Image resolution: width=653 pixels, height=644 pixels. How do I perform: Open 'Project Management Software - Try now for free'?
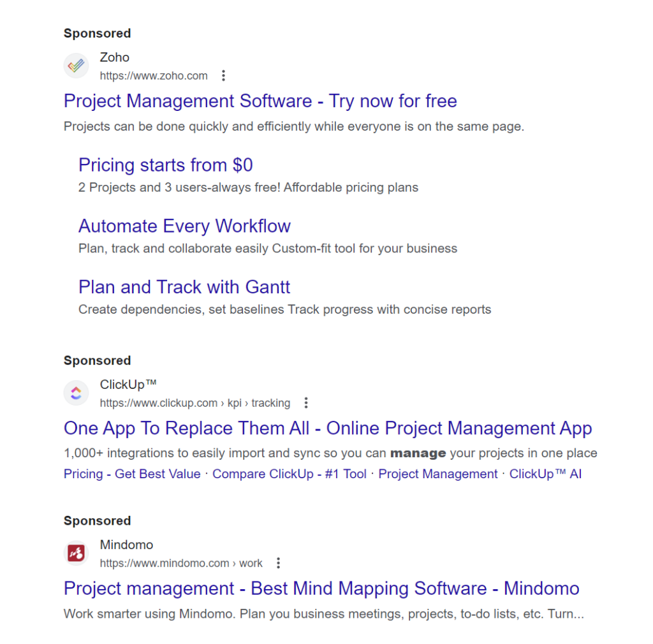tap(260, 101)
